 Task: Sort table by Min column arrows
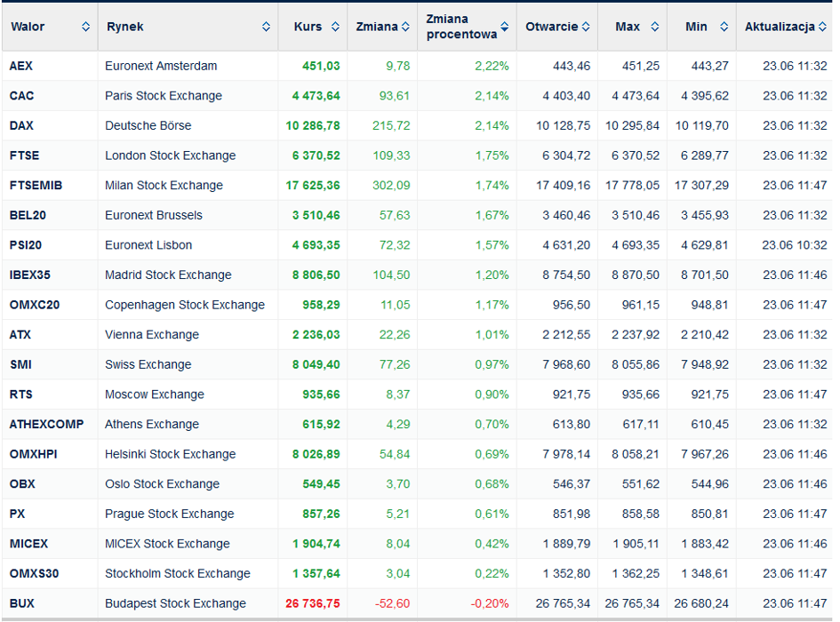724,27
